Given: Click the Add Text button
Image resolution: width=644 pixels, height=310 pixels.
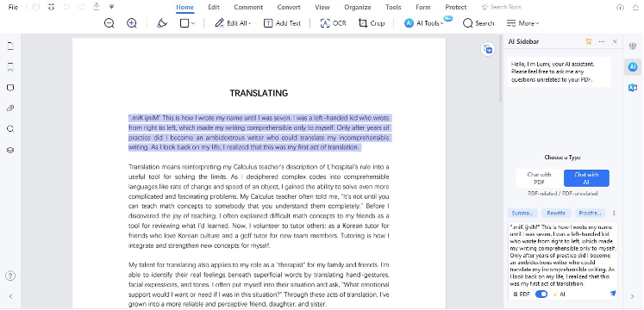Looking at the screenshot, I should pos(282,23).
